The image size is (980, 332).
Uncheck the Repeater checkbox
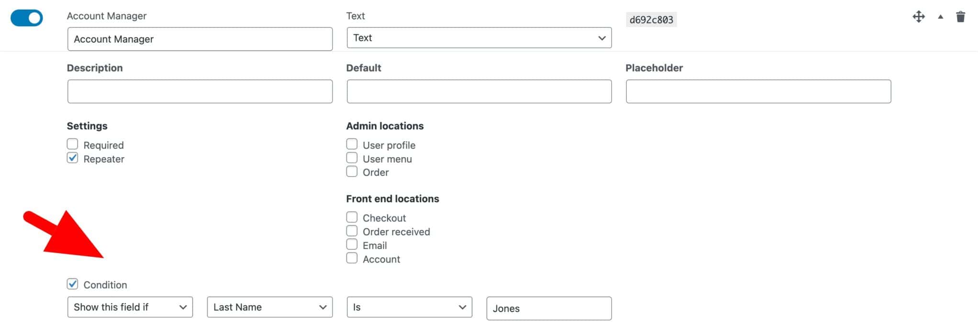tap(72, 158)
